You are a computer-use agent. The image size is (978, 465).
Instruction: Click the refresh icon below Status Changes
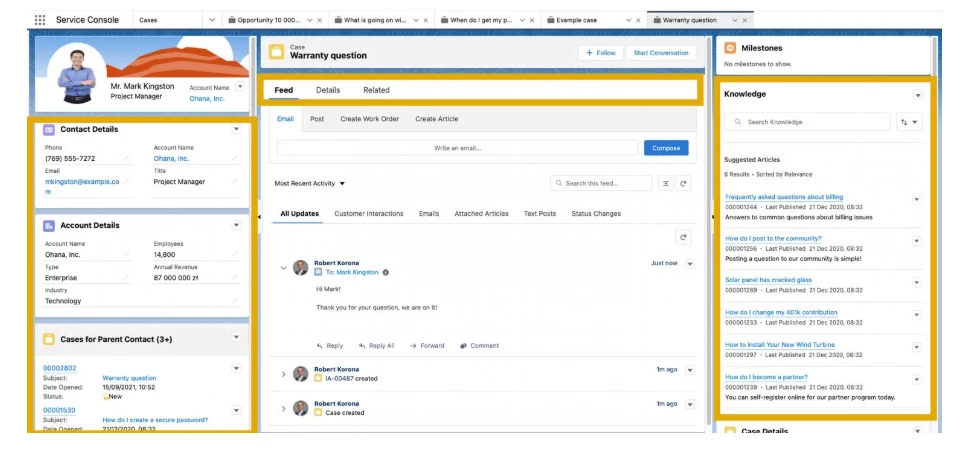[x=683, y=237]
